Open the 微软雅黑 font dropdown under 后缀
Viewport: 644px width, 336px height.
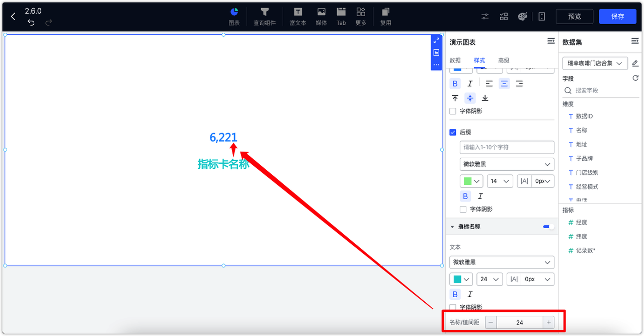point(507,164)
